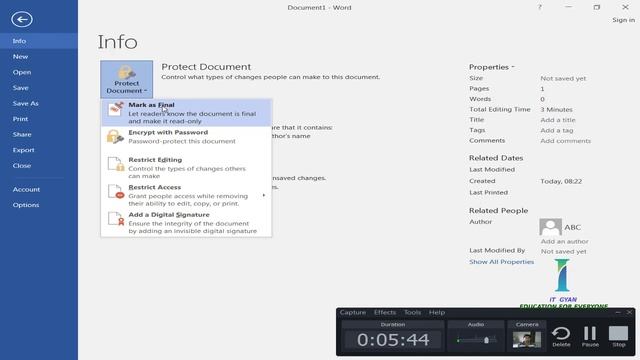
Task: Click the Restrict Editing page-lock icon
Action: (116, 164)
